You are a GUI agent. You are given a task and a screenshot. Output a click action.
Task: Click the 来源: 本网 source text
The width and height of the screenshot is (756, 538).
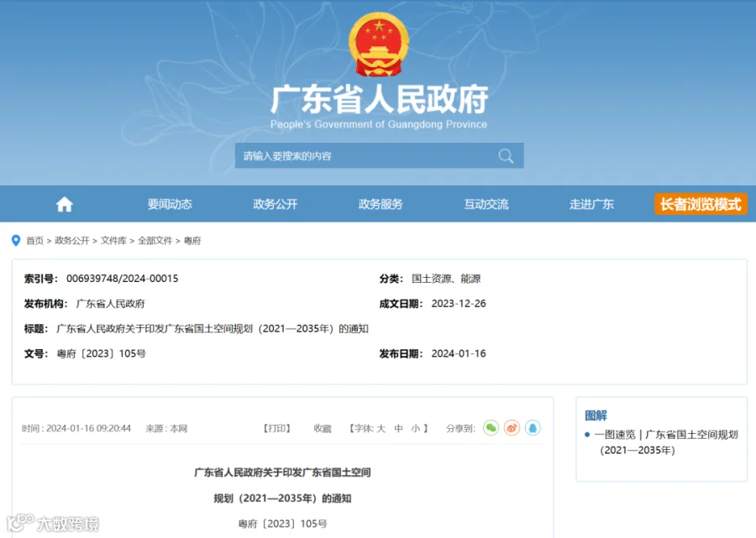coord(166,428)
